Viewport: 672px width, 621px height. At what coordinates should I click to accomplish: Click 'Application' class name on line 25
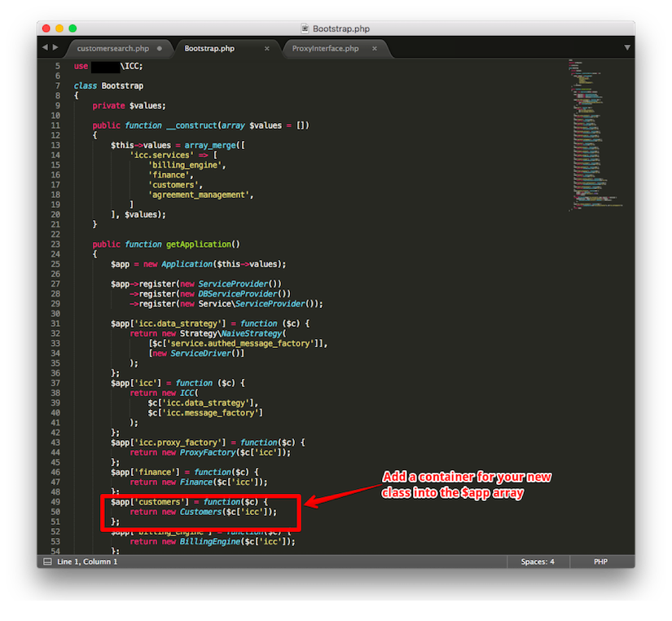pyautogui.click(x=187, y=264)
